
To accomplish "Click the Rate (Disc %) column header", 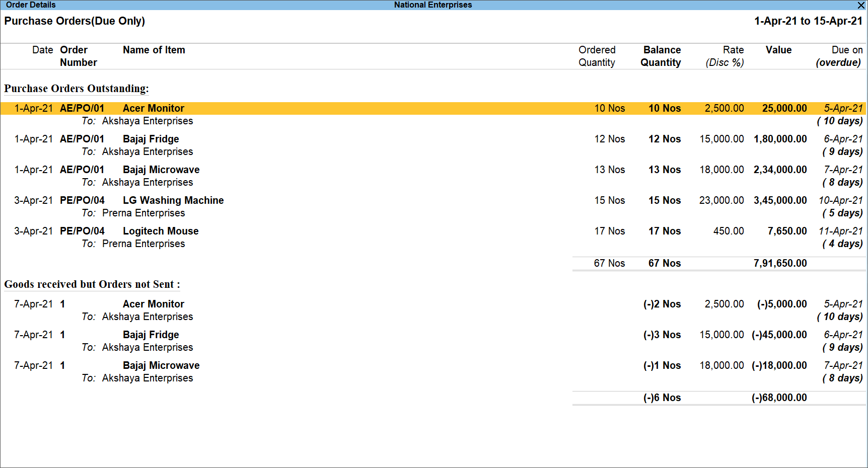I will [x=725, y=56].
